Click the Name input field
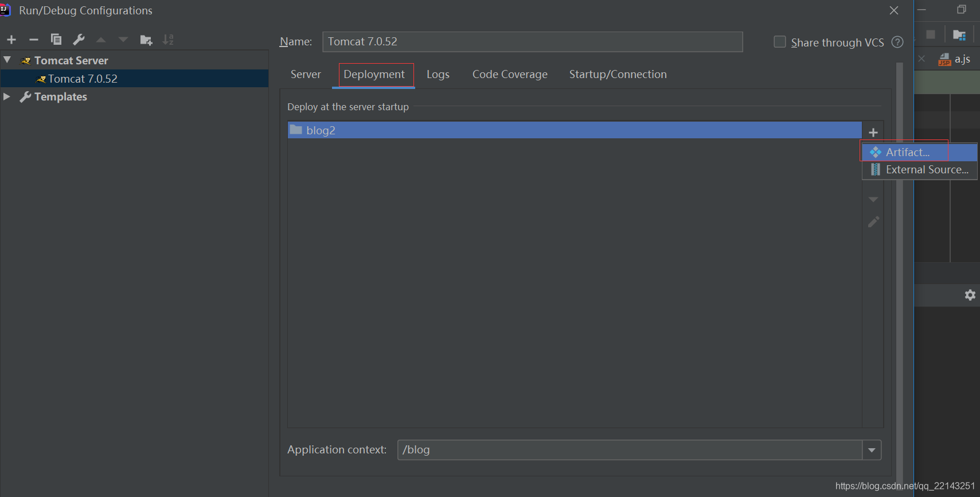The width and height of the screenshot is (980, 497). tap(533, 42)
